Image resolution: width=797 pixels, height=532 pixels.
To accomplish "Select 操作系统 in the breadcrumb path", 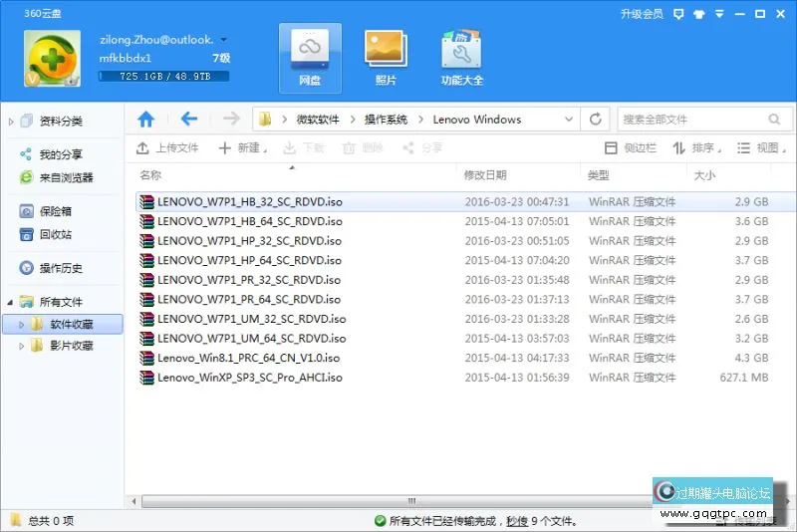I will point(386,120).
